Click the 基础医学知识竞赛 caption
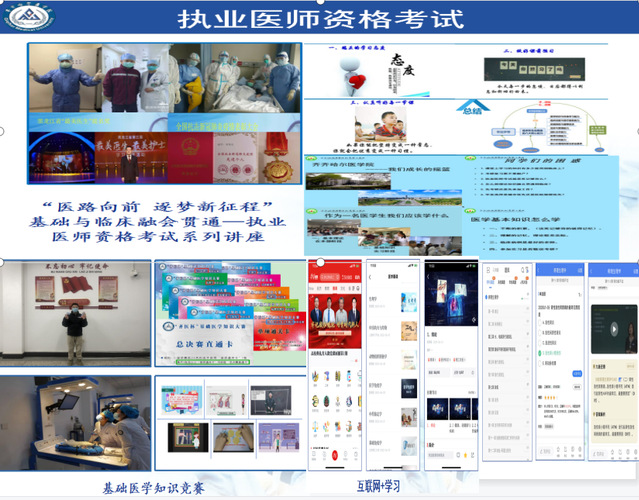639x500 pixels. [x=150, y=488]
